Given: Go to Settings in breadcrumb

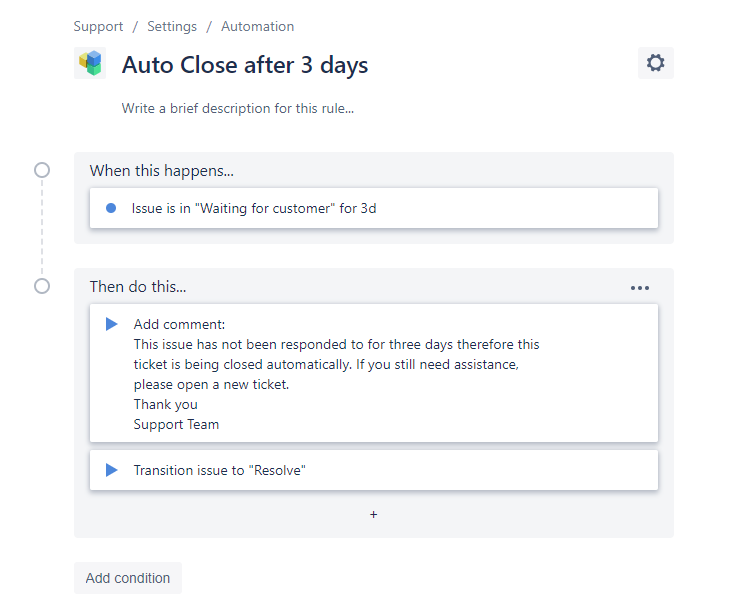Looking at the screenshot, I should pos(172,26).
